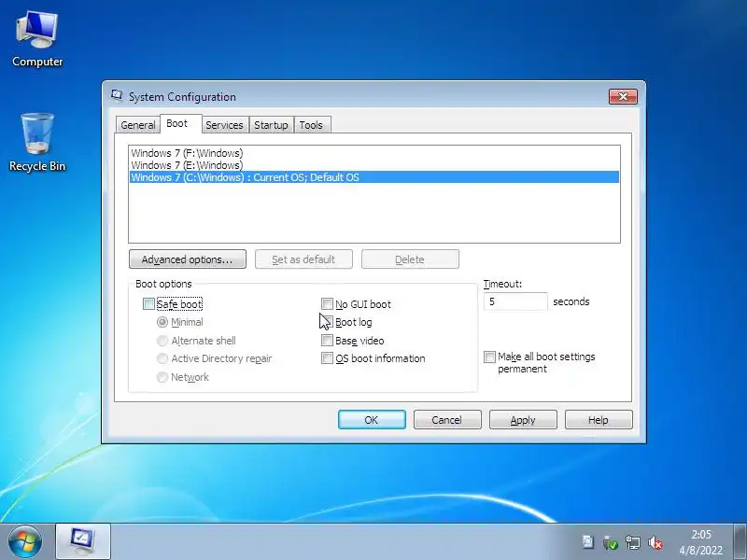Open Help for System Configuration
The height and width of the screenshot is (560, 747).
click(599, 419)
